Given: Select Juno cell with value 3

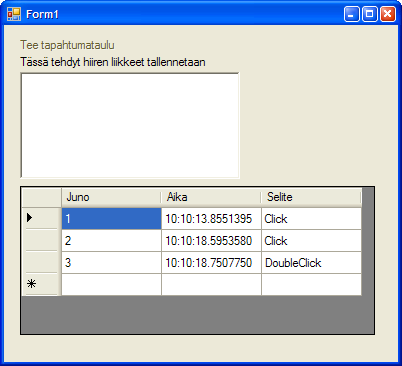Looking at the screenshot, I should coord(111,263).
